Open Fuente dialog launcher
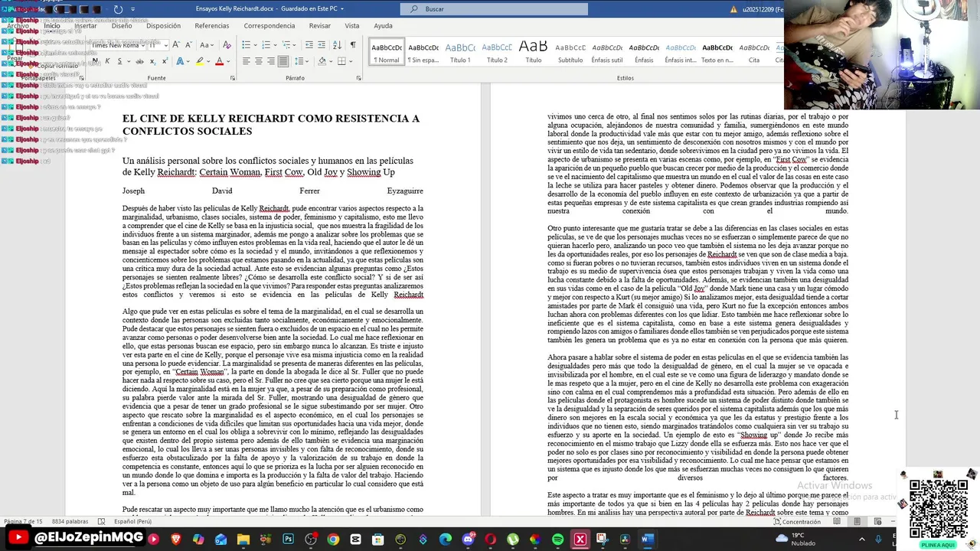980x551 pixels. 233,78
